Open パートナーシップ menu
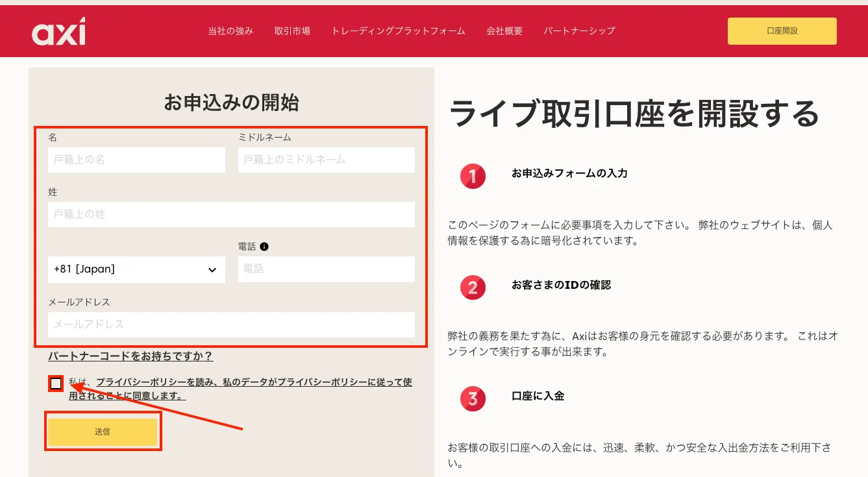This screenshot has height=477, width=868. [579, 31]
